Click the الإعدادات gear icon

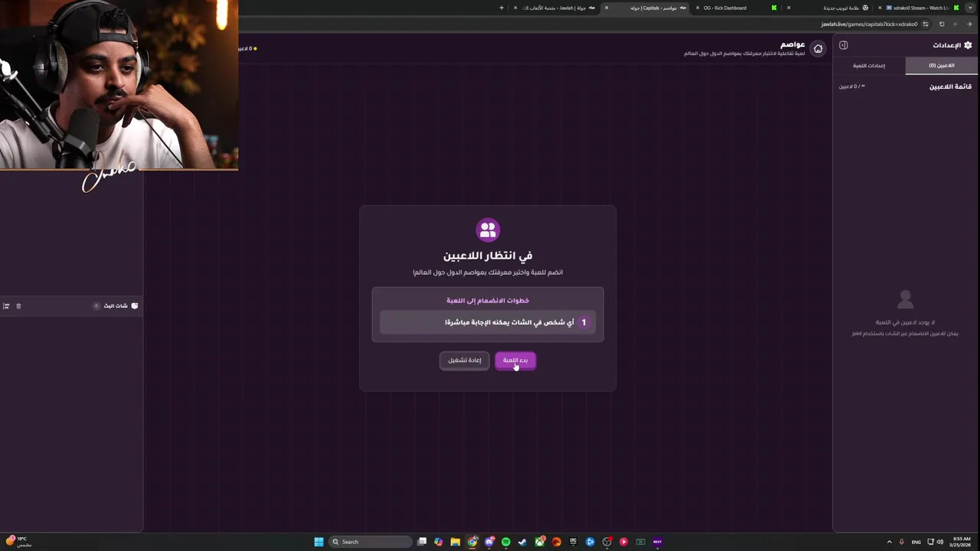(x=968, y=45)
